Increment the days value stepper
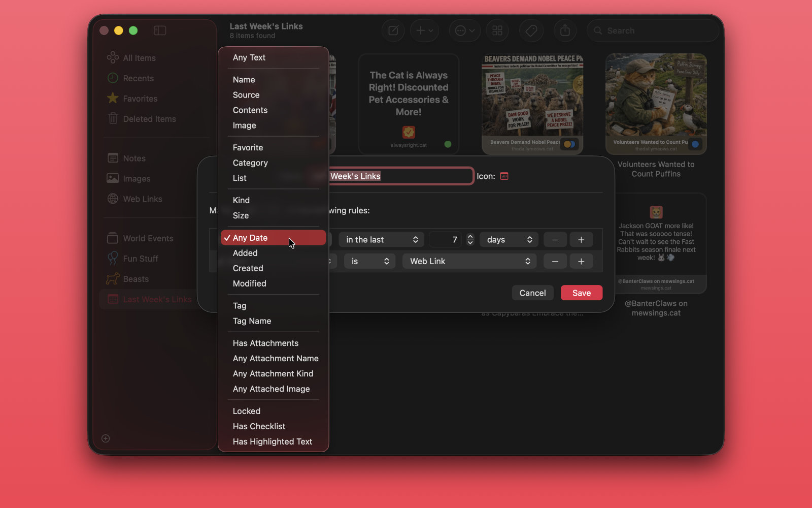The width and height of the screenshot is (812, 508). click(470, 237)
